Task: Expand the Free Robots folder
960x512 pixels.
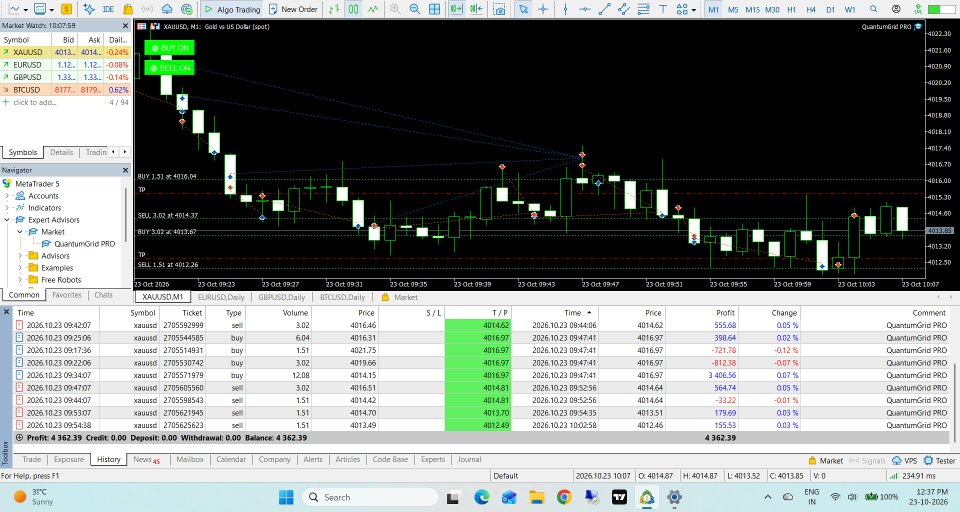Action: [x=20, y=280]
